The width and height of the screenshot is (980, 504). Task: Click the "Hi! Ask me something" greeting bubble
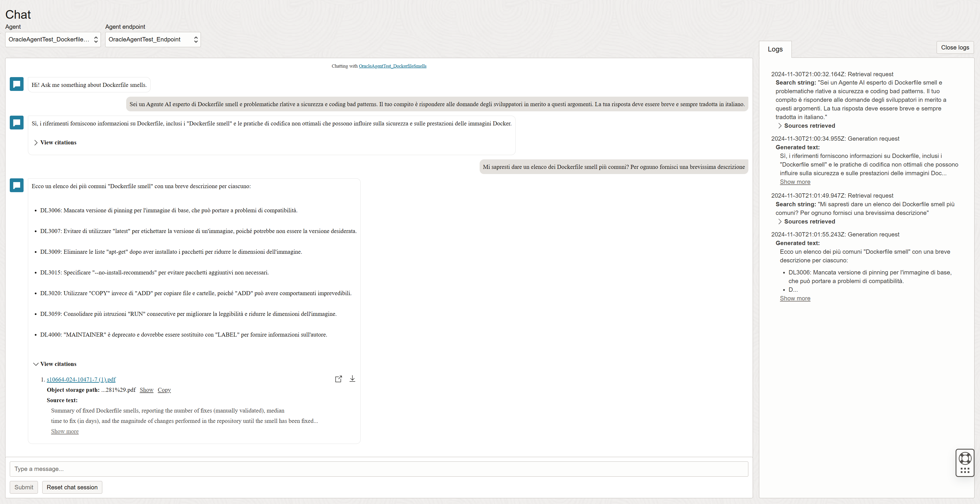pos(89,85)
